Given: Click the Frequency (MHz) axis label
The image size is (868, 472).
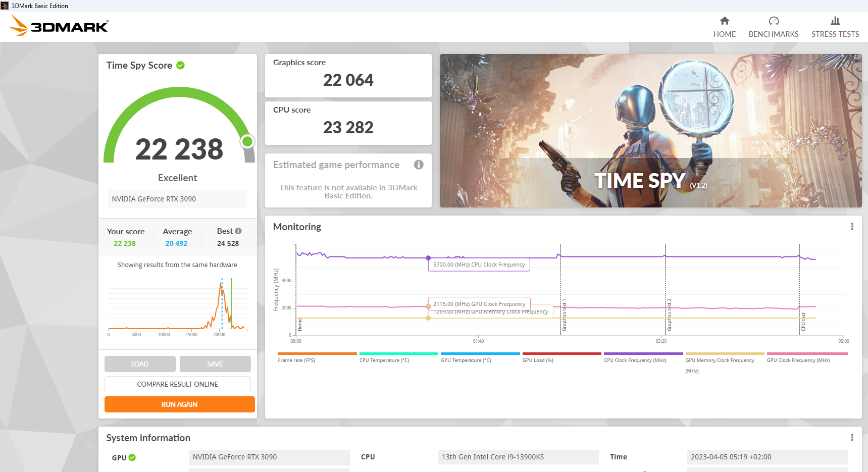Looking at the screenshot, I should 276,289.
